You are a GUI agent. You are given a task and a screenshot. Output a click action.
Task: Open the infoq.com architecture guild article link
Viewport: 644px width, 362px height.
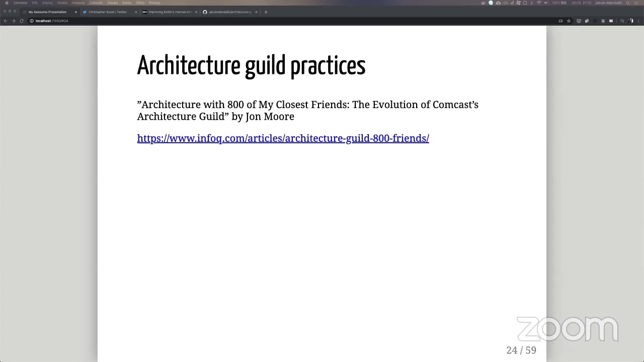tap(283, 138)
